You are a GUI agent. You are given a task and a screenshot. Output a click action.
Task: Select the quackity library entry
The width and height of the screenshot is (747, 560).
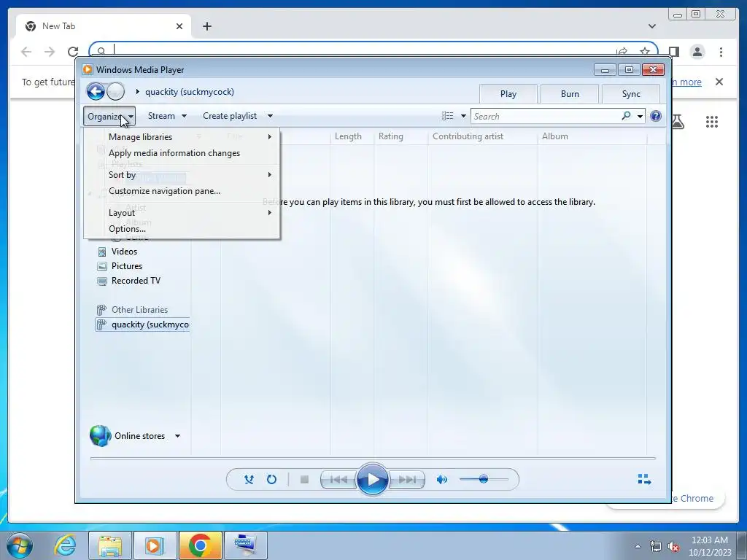(142, 324)
